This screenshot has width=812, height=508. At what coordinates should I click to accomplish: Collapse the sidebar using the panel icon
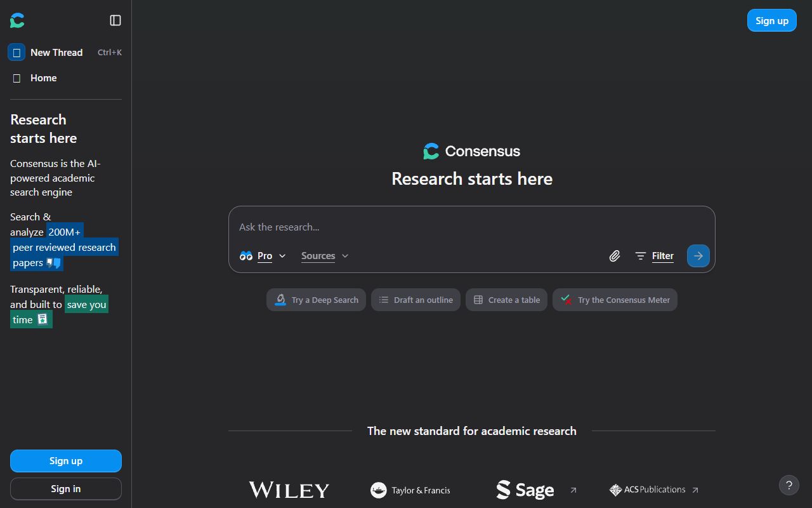115,20
